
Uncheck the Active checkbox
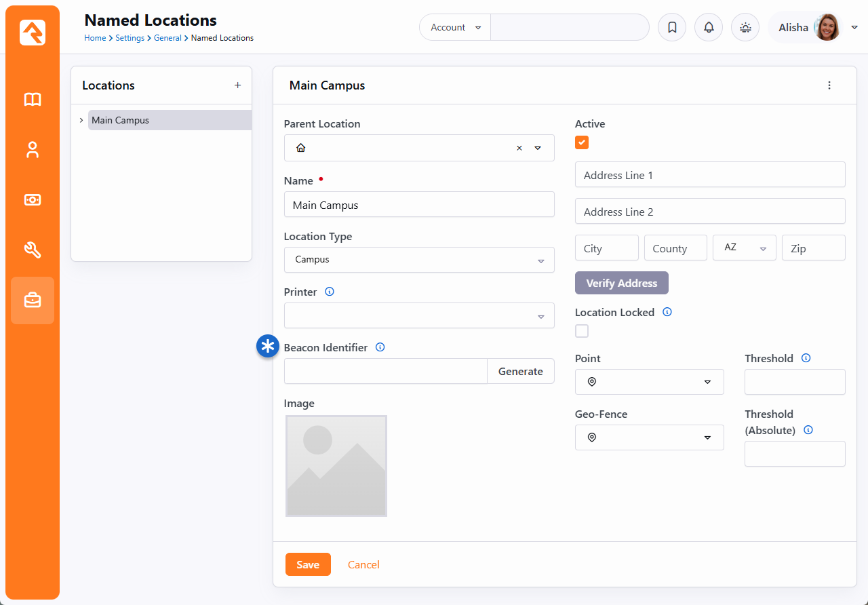[582, 142]
